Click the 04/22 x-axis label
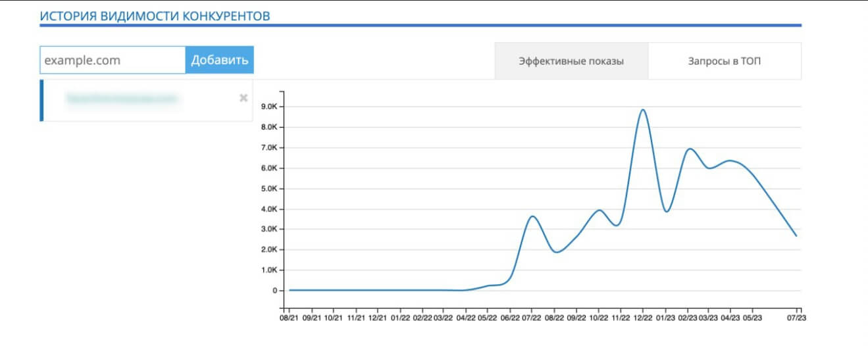Viewport: 868px width, 346px height. (466, 318)
